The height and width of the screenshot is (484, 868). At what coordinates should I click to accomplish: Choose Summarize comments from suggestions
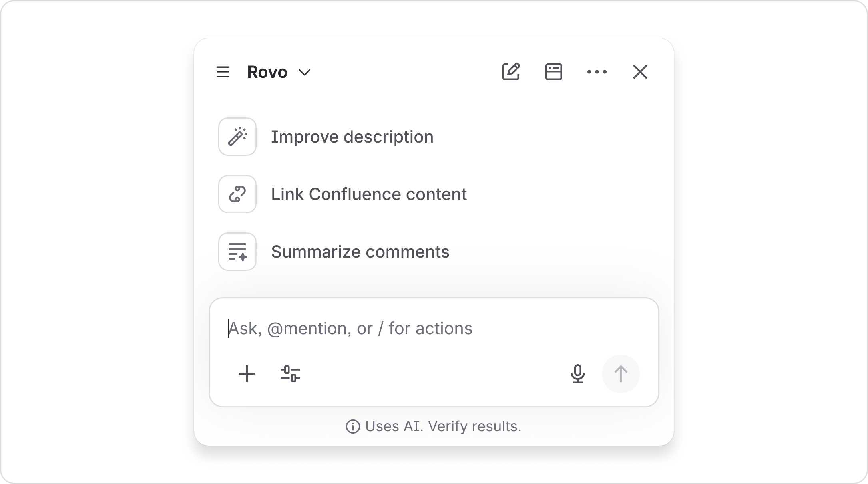click(360, 252)
